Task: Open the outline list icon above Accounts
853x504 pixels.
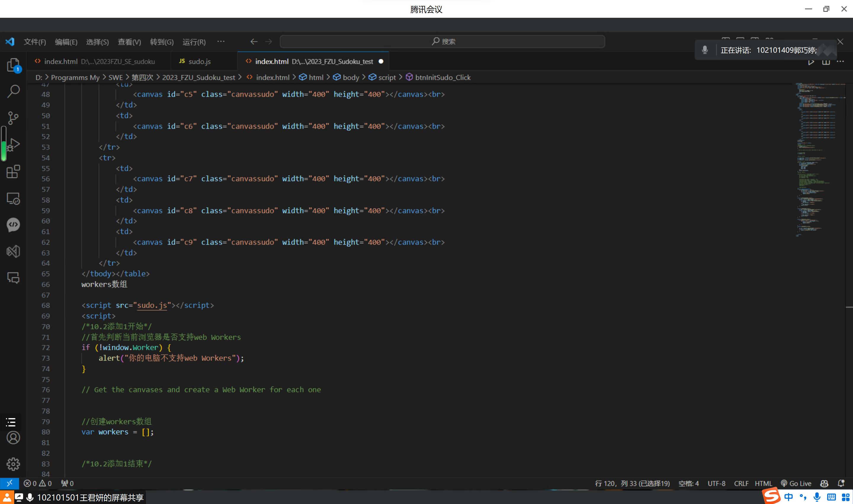Action: coord(11,422)
